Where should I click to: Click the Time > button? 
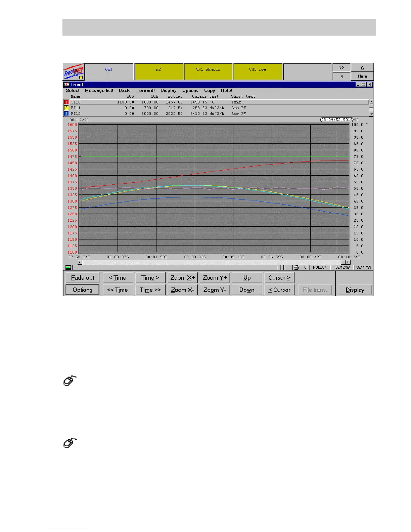[x=150, y=278]
